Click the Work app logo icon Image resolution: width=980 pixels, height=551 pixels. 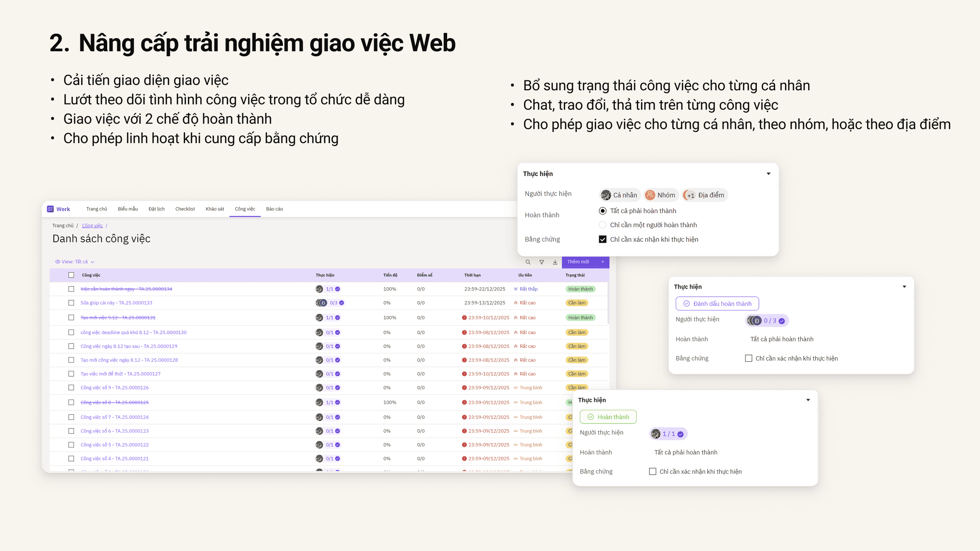click(x=50, y=209)
